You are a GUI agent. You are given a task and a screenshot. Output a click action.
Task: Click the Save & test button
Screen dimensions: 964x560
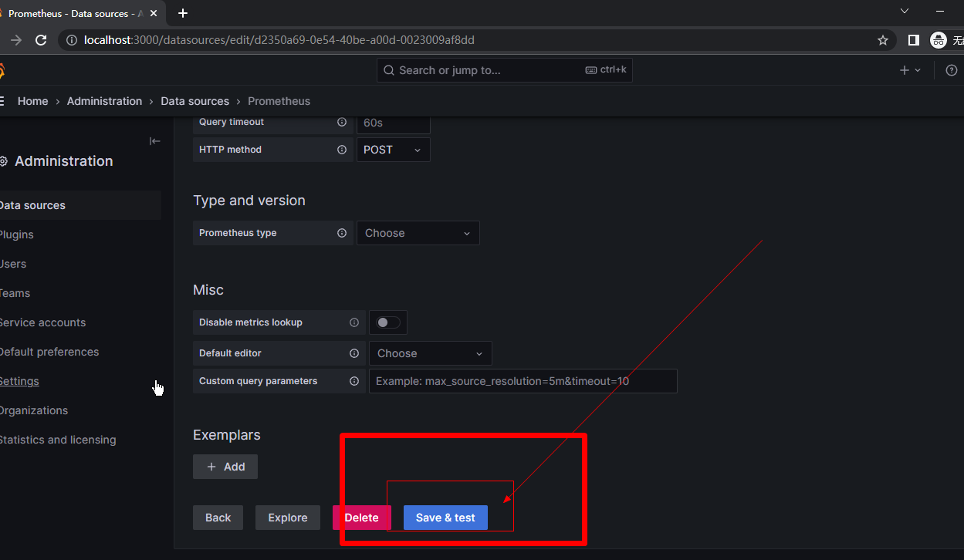click(x=445, y=518)
